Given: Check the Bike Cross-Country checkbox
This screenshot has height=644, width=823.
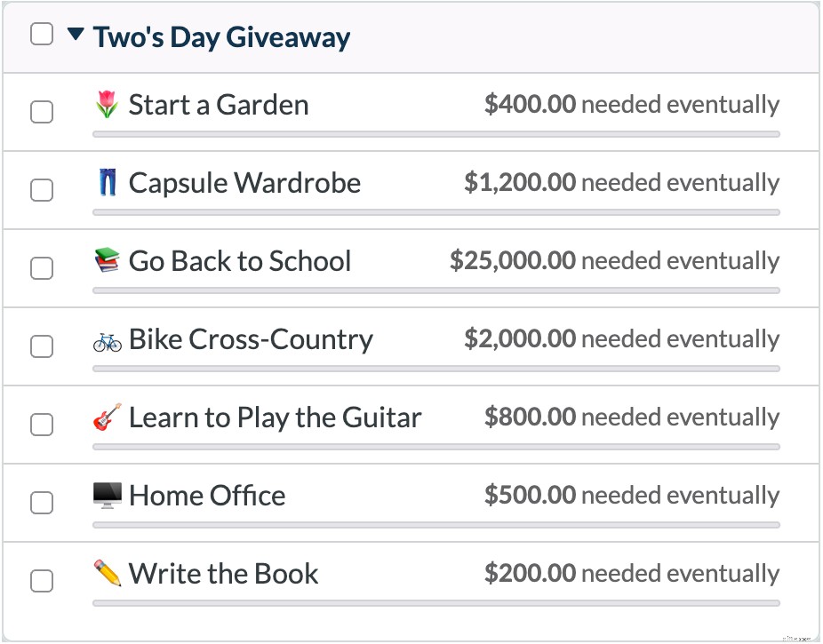Looking at the screenshot, I should [x=41, y=346].
